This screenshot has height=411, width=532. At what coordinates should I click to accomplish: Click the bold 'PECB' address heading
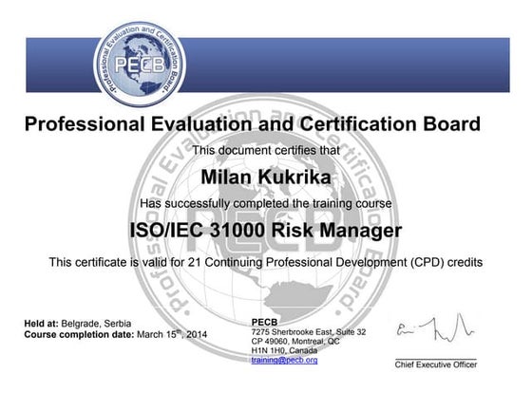pos(264,322)
